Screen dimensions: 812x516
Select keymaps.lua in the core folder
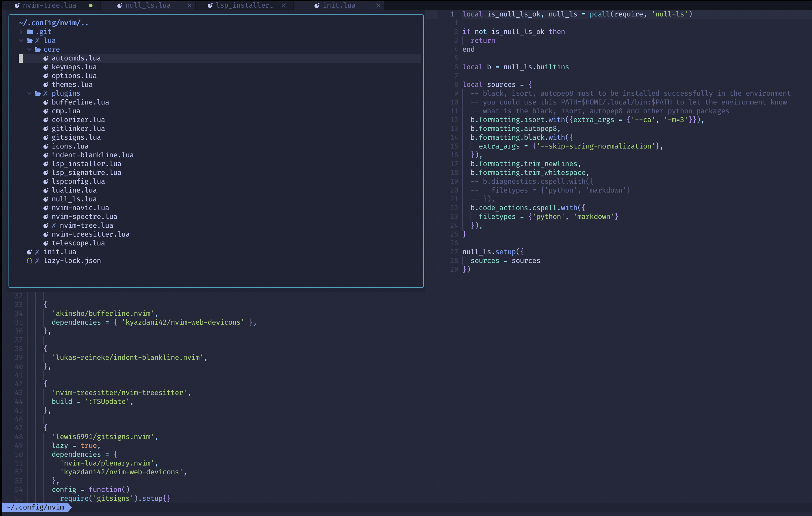point(74,67)
